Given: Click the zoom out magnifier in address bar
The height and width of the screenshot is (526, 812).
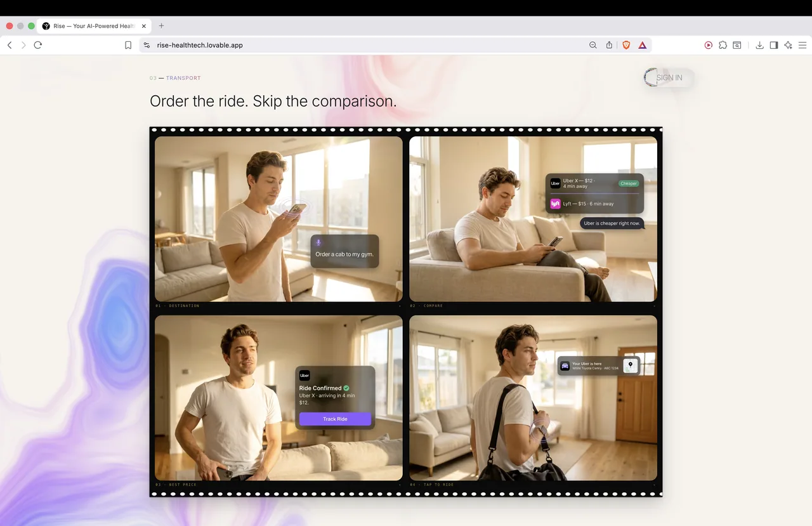Looking at the screenshot, I should point(593,45).
